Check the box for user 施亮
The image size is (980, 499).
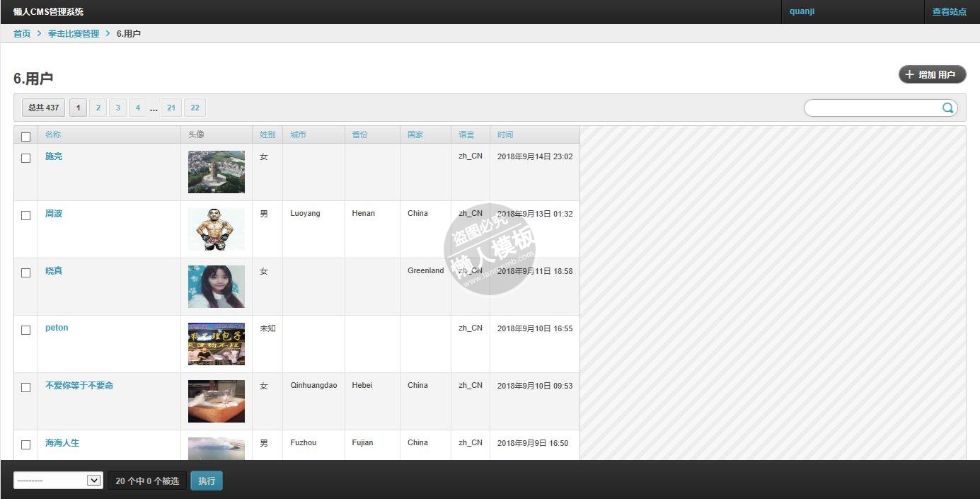pos(26,158)
